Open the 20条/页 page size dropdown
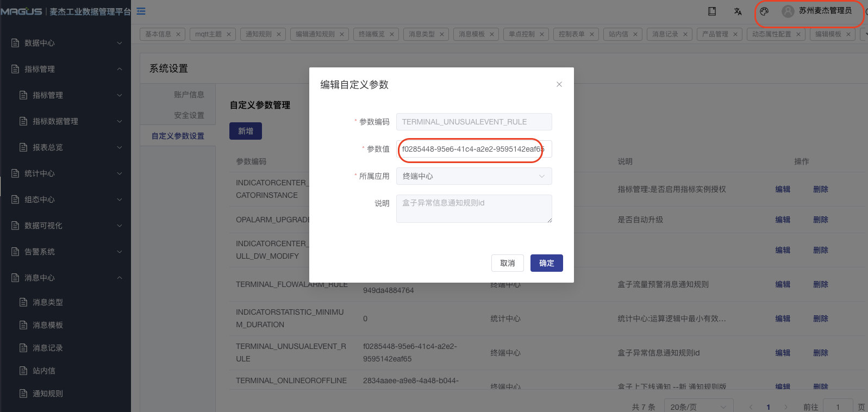The height and width of the screenshot is (412, 868). pyautogui.click(x=698, y=407)
